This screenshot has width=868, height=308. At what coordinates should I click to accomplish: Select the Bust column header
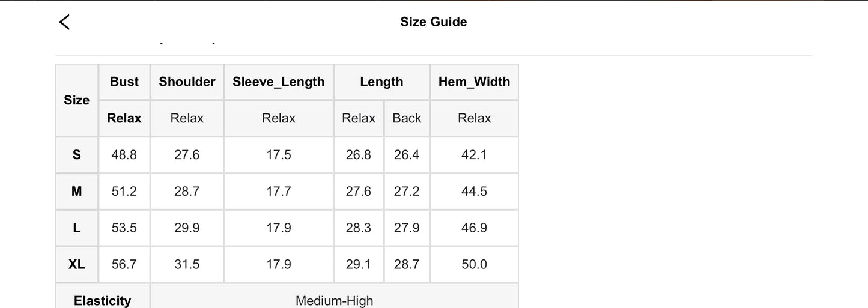point(124,82)
